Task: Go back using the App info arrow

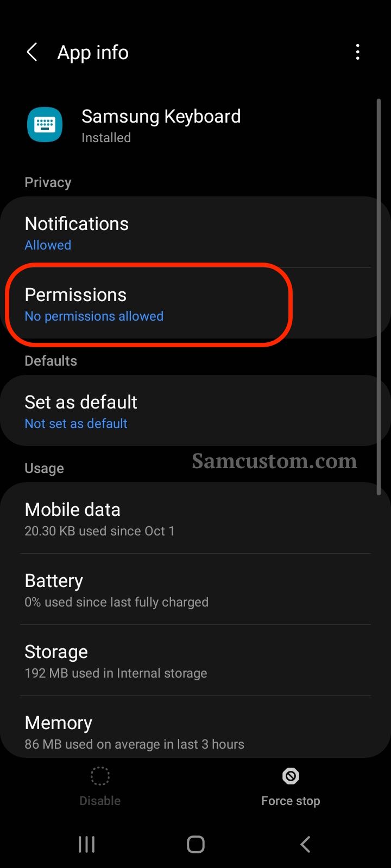Action: pyautogui.click(x=32, y=53)
